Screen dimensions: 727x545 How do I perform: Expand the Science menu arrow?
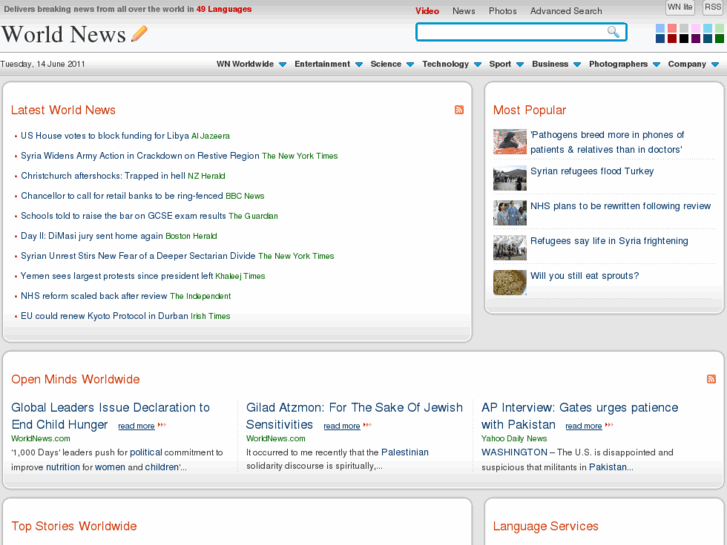click(410, 64)
